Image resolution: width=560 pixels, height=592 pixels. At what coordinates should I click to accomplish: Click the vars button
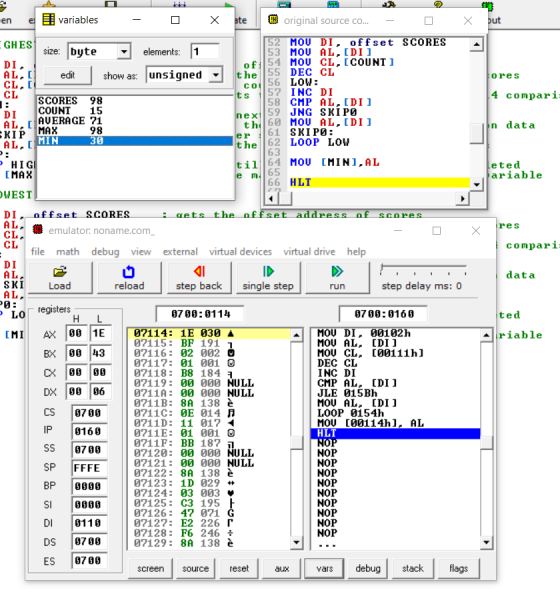point(325,568)
